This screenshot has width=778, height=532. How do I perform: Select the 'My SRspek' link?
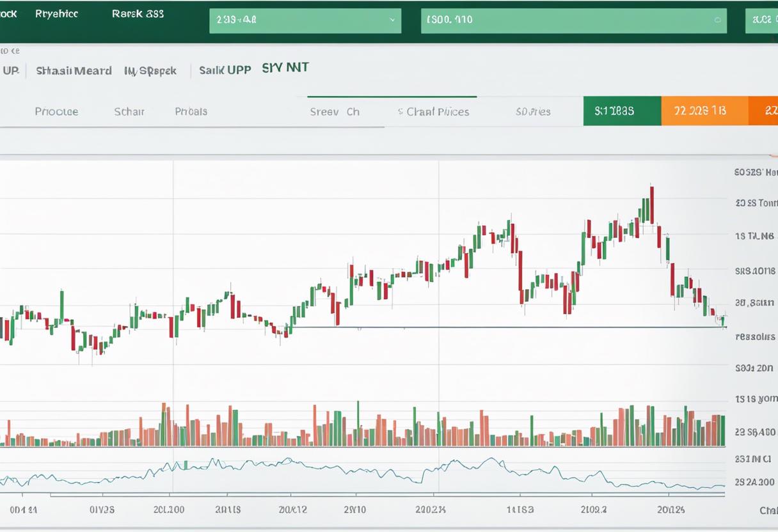(x=150, y=71)
